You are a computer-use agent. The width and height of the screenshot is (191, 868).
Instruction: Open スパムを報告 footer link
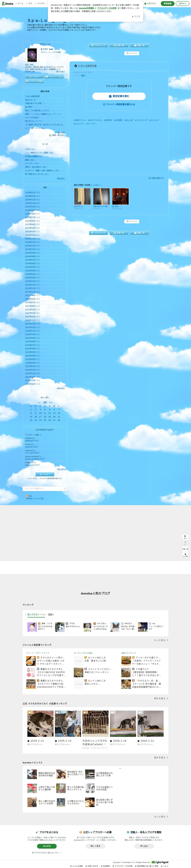[x=77, y=866]
